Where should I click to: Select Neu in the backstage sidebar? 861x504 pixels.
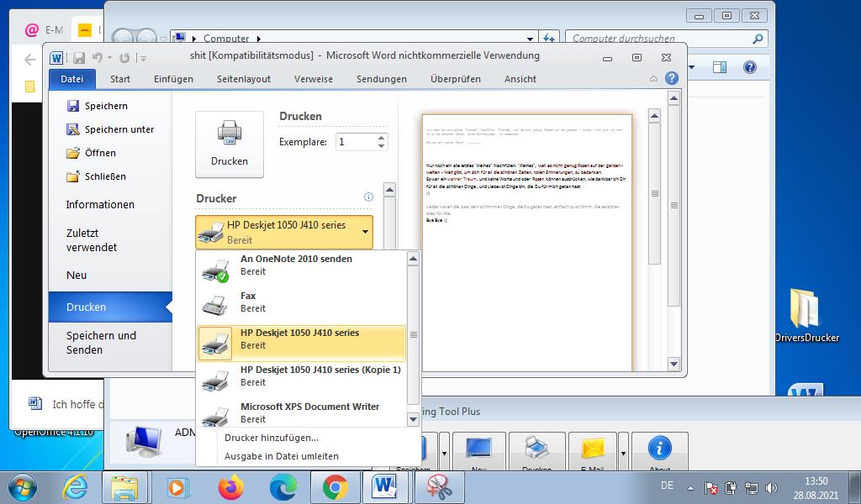coord(77,276)
